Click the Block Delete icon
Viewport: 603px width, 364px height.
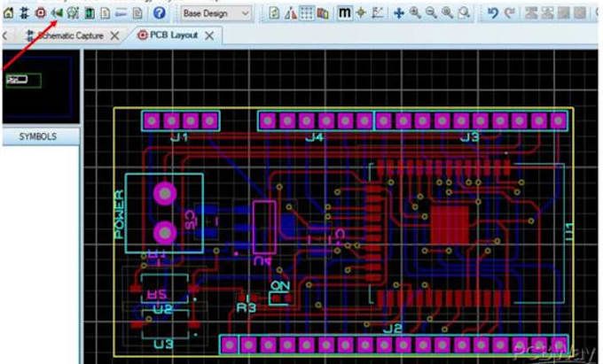tap(580, 13)
